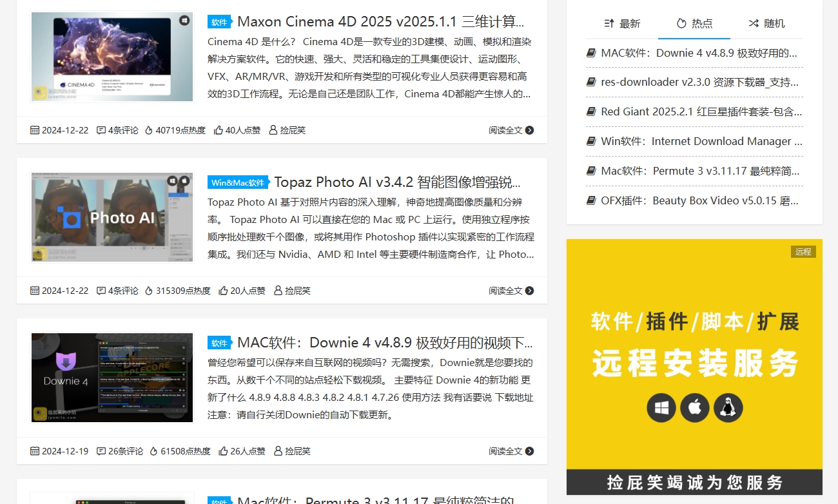Click the Win&Mac软件 category tag
838x504 pixels.
click(238, 182)
